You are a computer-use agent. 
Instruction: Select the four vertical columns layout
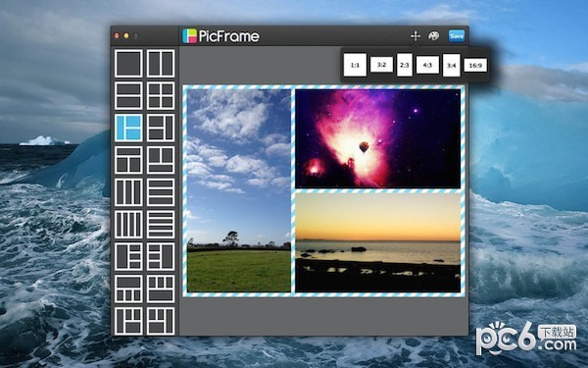point(128,225)
